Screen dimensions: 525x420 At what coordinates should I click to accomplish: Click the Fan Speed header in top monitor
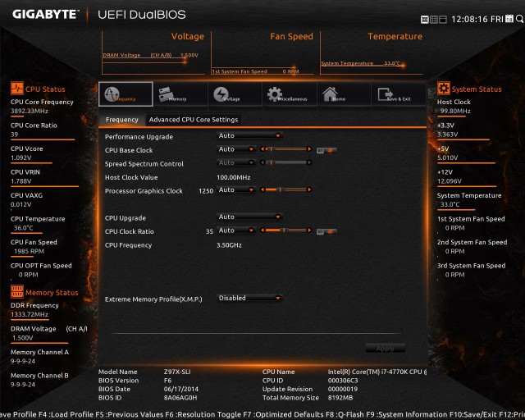coord(291,36)
